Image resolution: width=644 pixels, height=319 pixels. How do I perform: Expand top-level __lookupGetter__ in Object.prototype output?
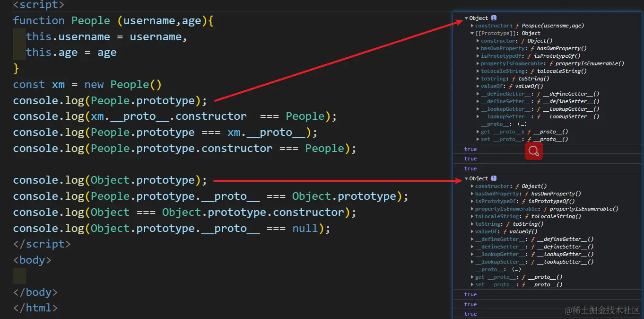472,254
